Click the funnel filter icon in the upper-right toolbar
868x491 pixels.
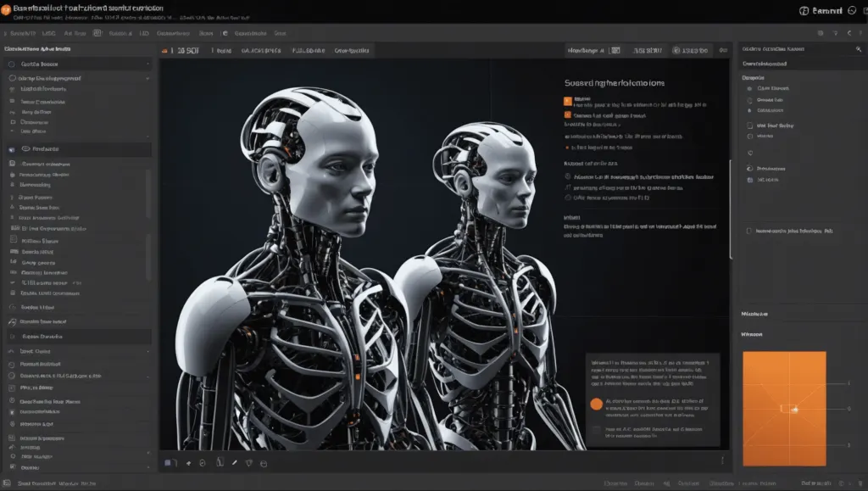(x=835, y=33)
